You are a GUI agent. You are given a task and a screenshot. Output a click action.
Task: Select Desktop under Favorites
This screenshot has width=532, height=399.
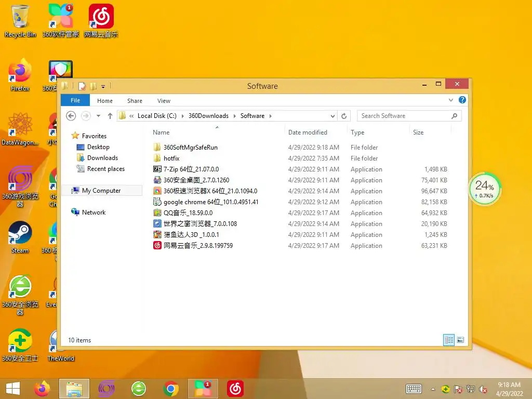98,147
